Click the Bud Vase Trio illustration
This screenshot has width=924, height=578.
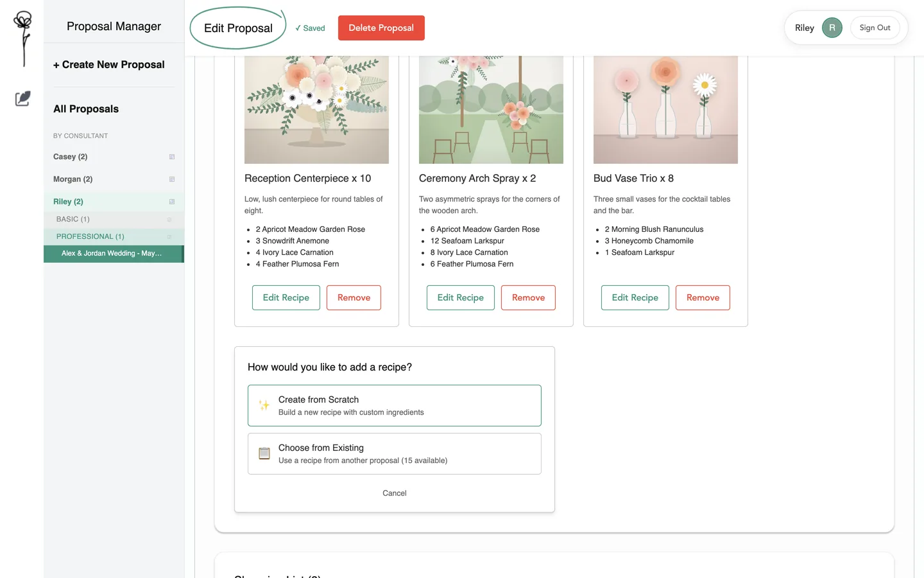click(665, 109)
